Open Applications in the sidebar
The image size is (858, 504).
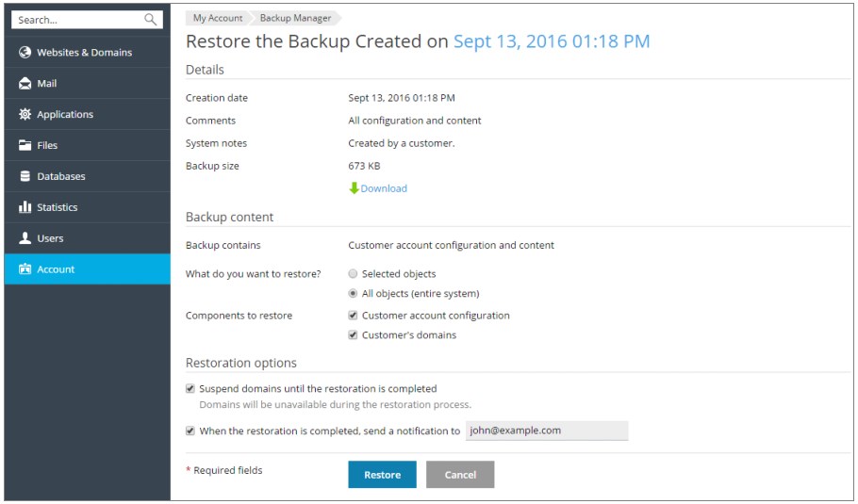[87, 114]
